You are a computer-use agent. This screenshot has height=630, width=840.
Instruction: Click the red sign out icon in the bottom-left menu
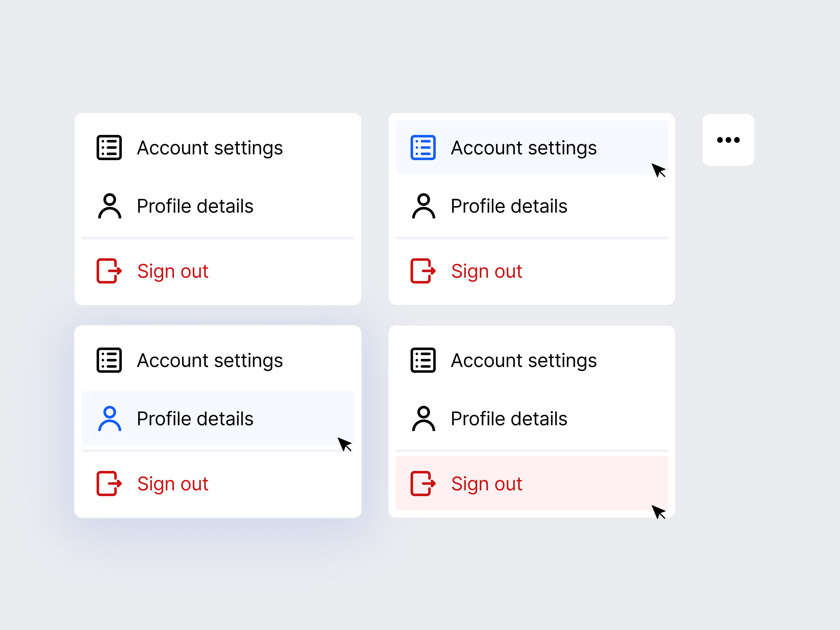coord(109,483)
